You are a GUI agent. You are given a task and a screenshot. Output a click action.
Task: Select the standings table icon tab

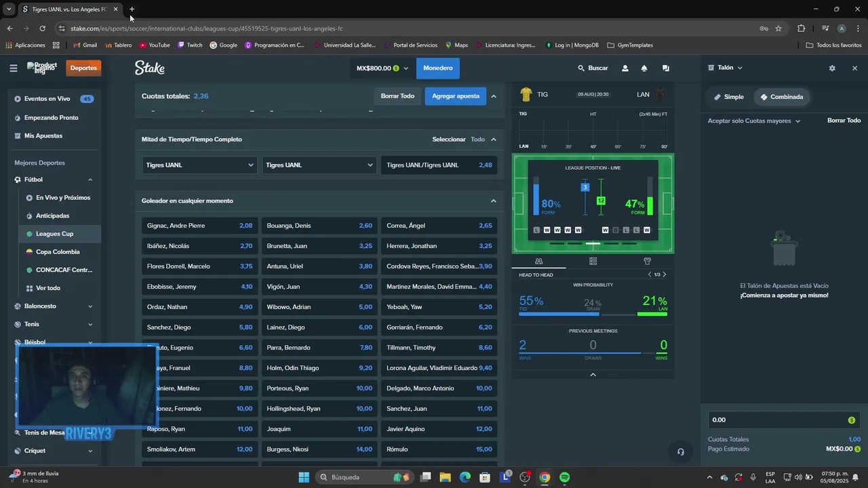click(x=593, y=261)
